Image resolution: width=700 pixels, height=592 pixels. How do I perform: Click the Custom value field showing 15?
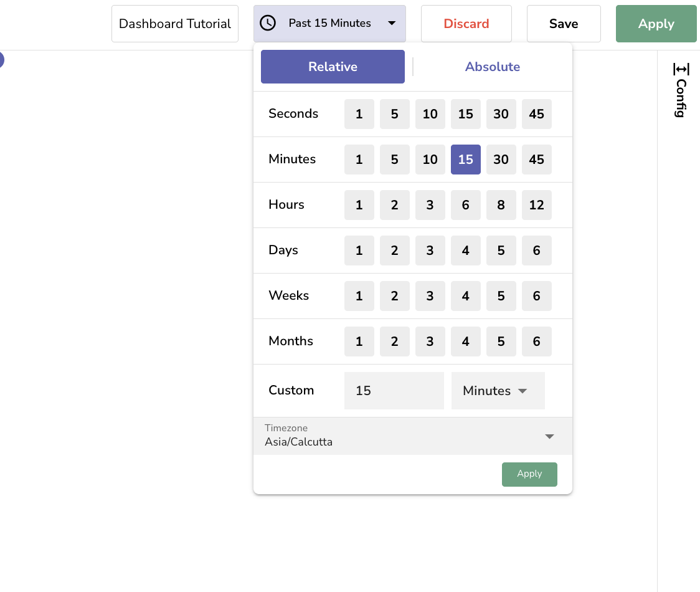tap(394, 391)
